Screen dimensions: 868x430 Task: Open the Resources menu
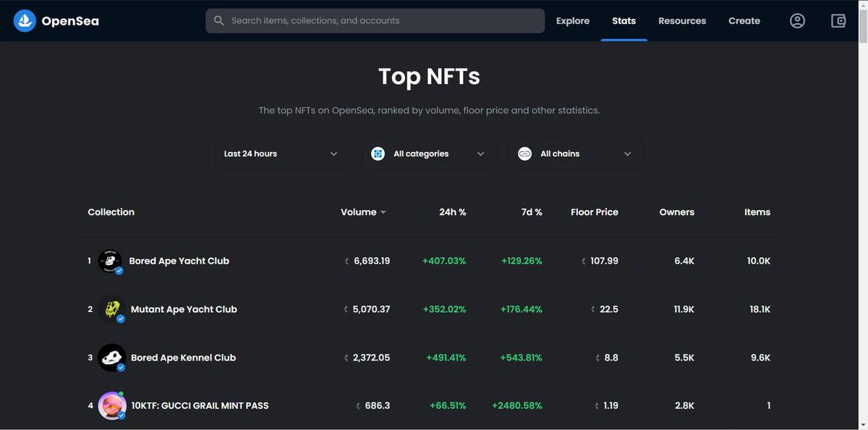click(x=682, y=21)
